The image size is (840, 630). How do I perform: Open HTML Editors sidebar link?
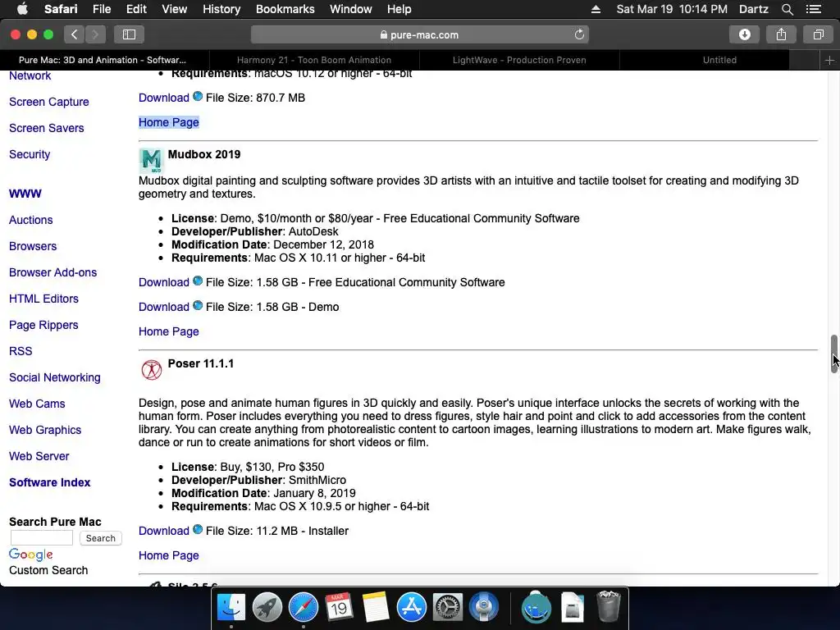[44, 299]
